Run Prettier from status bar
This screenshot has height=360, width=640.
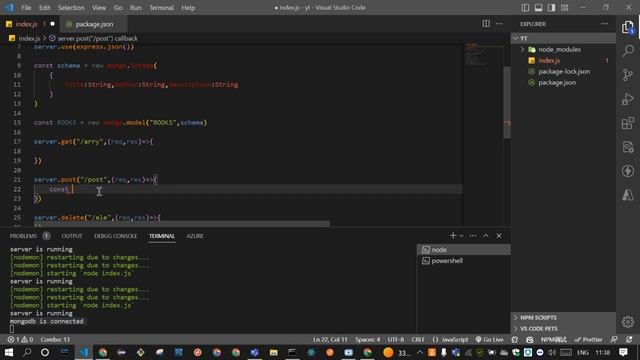tap(588, 340)
